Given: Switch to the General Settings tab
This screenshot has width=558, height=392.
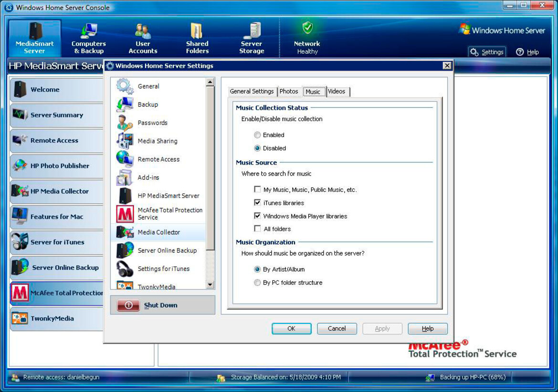Looking at the screenshot, I should point(252,92).
